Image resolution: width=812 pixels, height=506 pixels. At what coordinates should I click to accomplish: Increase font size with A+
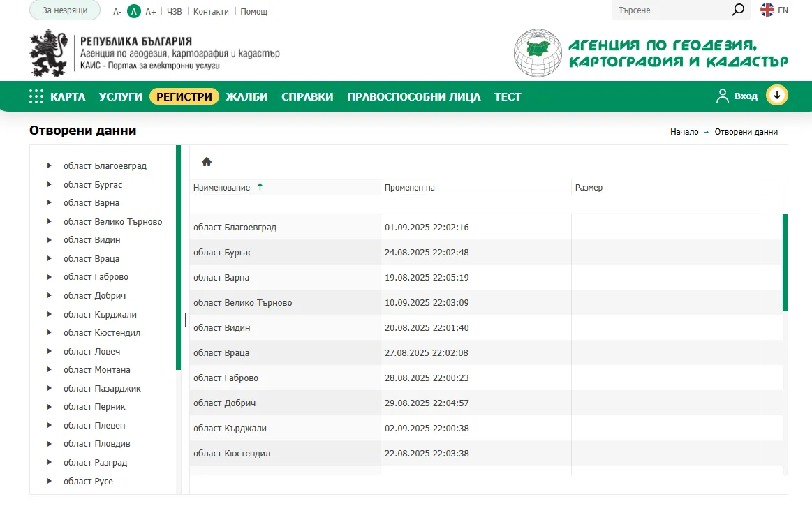click(151, 11)
